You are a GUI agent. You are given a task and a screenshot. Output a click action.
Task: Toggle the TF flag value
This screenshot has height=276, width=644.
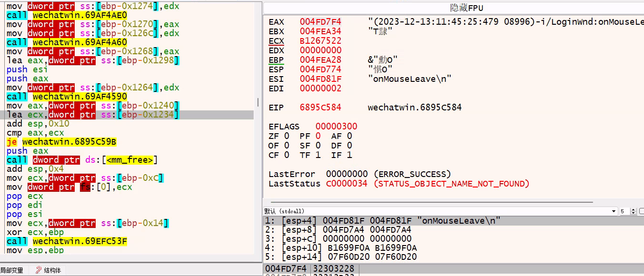[318, 155]
